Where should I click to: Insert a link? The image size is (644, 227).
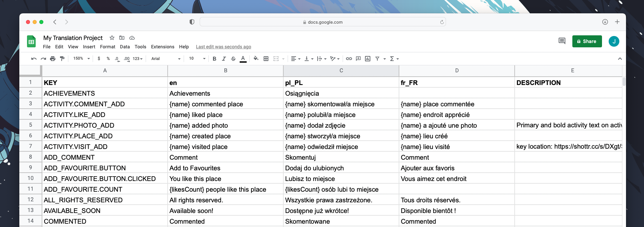[349, 59]
